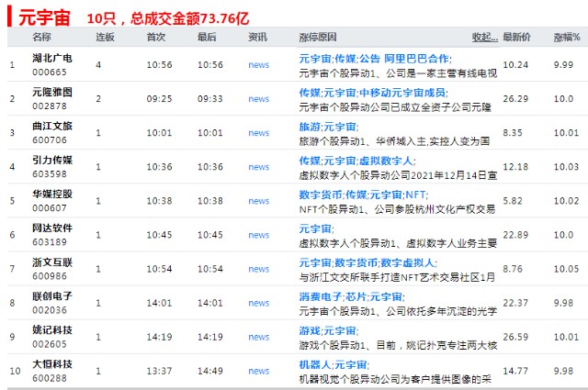Click the latest price 26.59
The image size is (588, 390).
(x=515, y=337)
